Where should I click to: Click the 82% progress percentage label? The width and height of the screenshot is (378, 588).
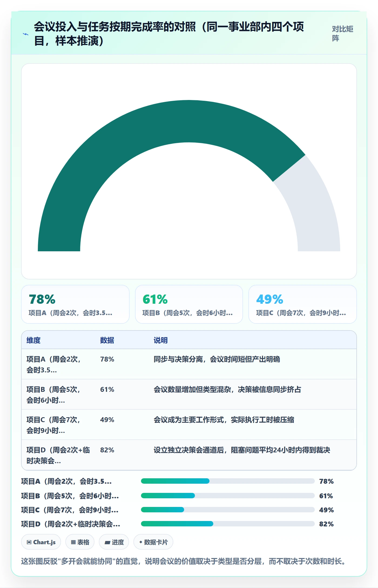tap(326, 524)
